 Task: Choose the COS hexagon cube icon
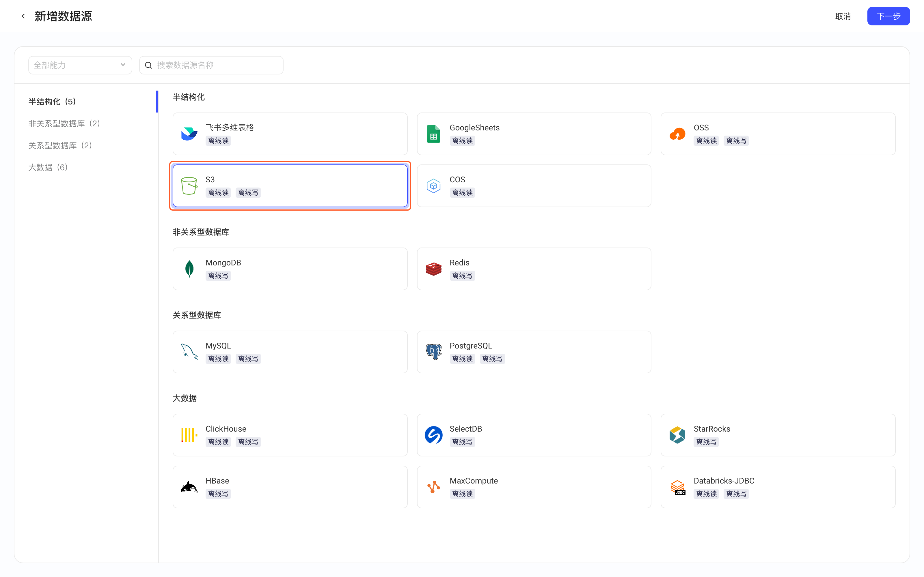click(433, 186)
